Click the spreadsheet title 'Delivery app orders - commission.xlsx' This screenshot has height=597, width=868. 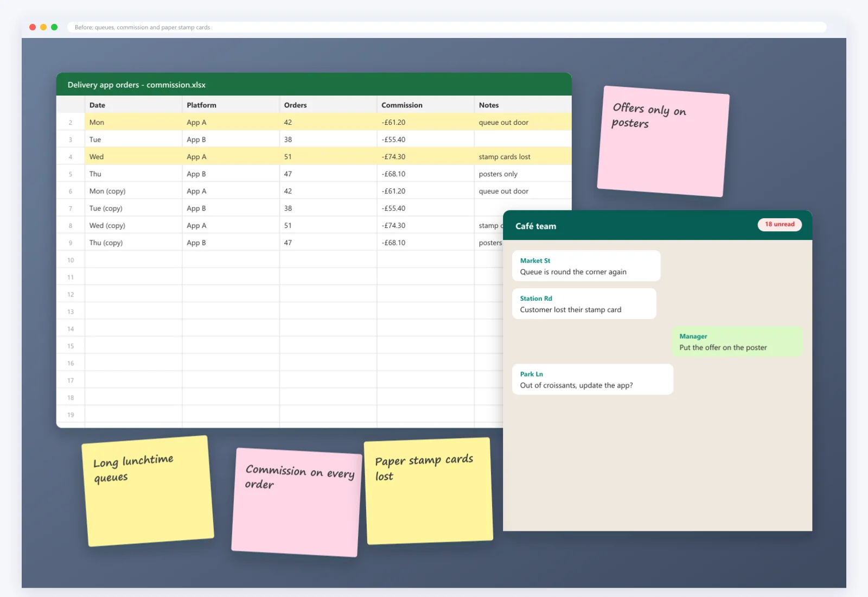[137, 85]
